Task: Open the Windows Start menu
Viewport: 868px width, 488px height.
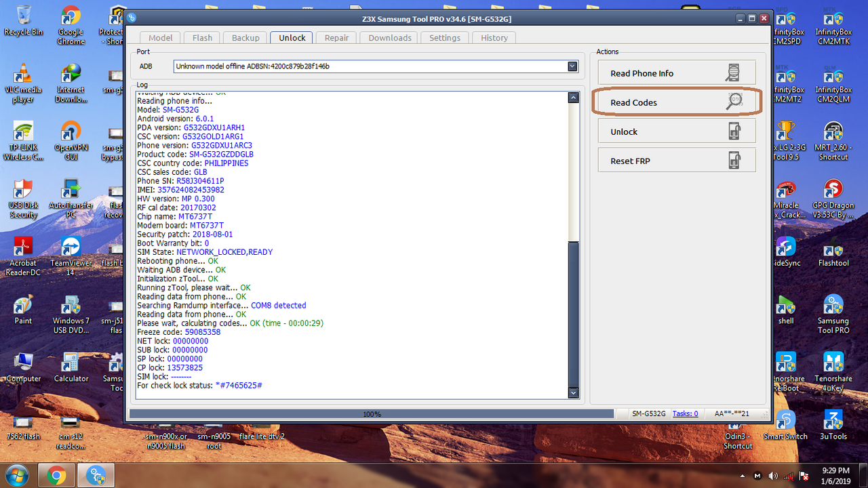Action: (x=18, y=475)
